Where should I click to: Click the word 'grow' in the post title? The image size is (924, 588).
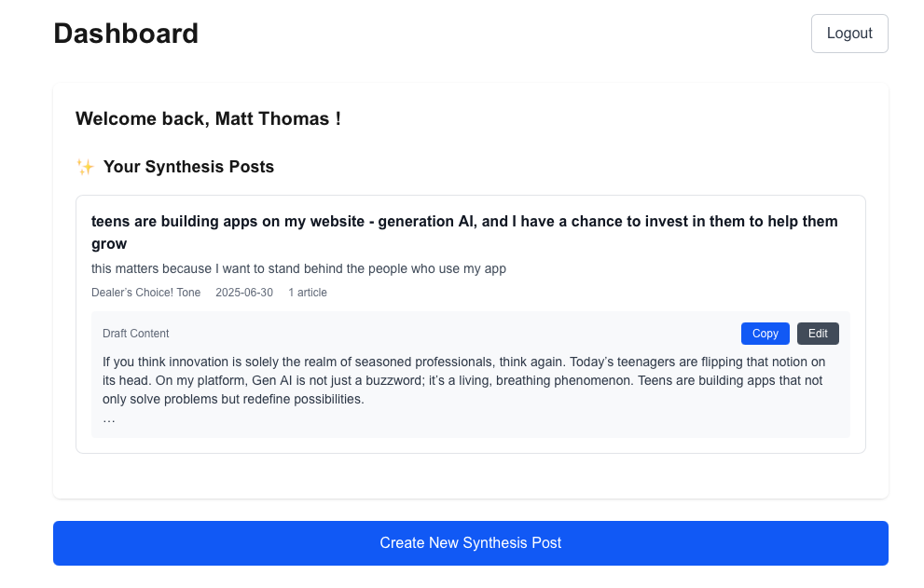109,244
